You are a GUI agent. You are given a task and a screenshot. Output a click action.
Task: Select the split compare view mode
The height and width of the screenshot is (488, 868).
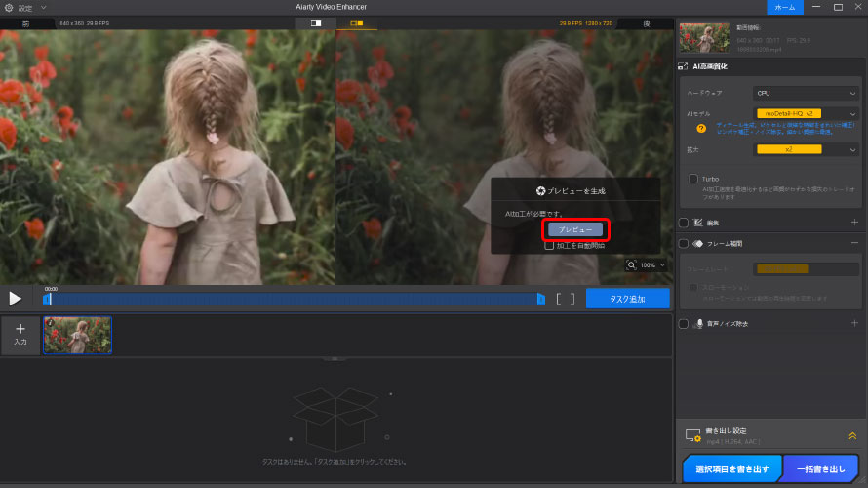pos(316,23)
